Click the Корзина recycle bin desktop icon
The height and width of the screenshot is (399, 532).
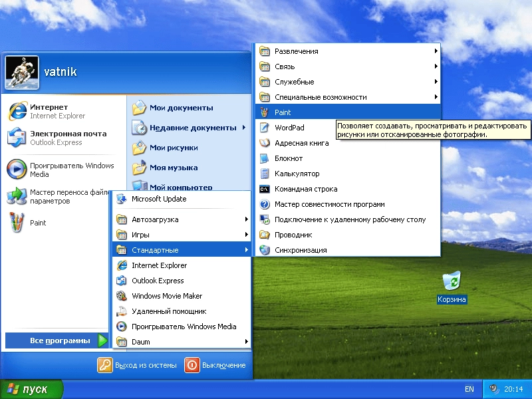click(x=452, y=280)
